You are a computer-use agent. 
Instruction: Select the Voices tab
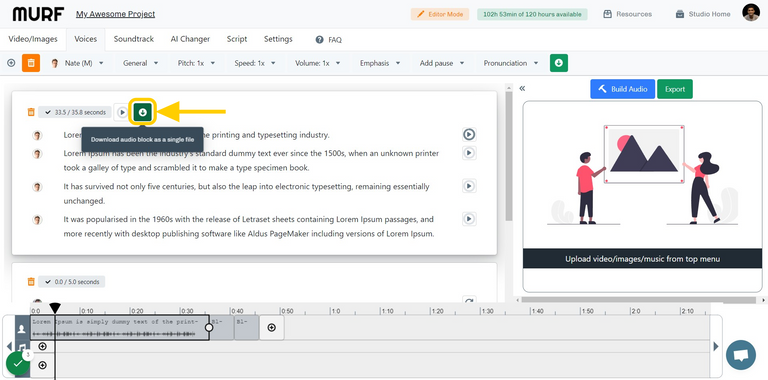pyautogui.click(x=86, y=39)
